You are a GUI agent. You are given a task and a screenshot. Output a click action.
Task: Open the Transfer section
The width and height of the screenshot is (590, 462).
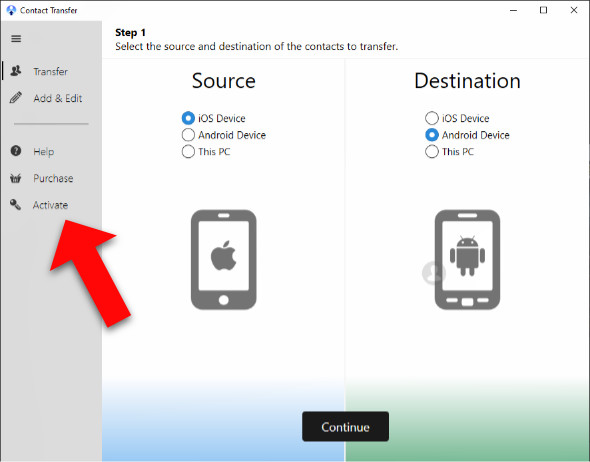52,71
